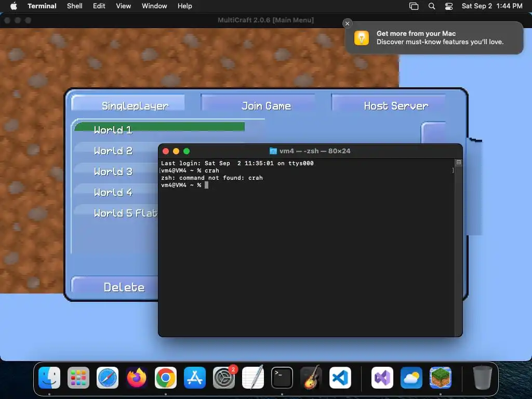Select World 2 in the list
The height and width of the screenshot is (399, 532).
[116, 151]
